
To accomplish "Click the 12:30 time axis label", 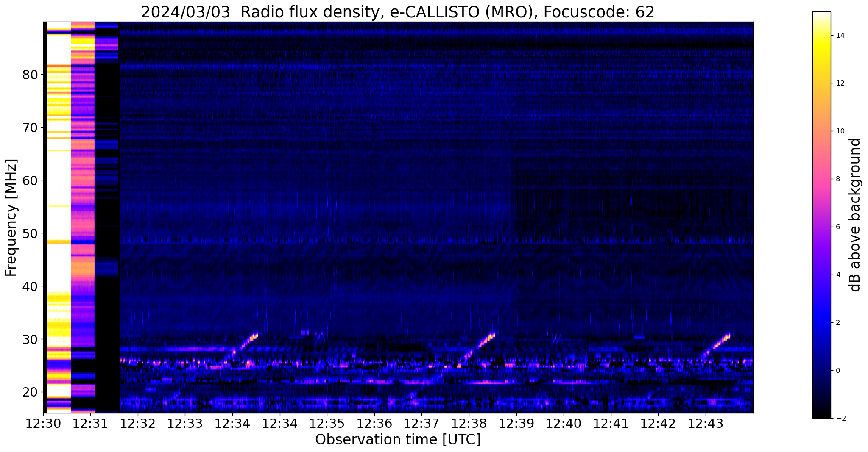I will (43, 424).
